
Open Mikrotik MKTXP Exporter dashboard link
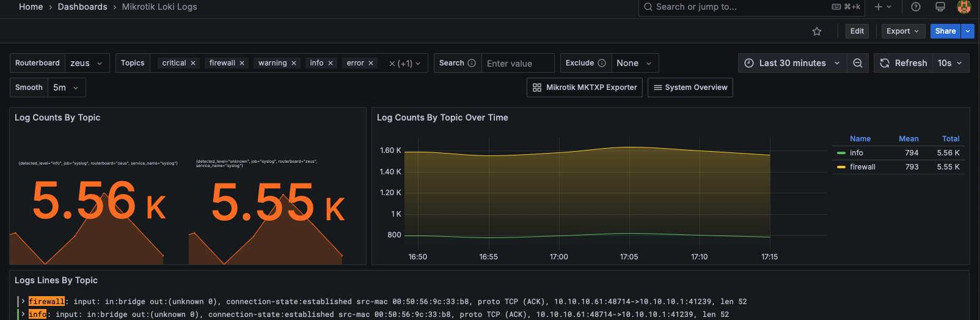tap(585, 87)
